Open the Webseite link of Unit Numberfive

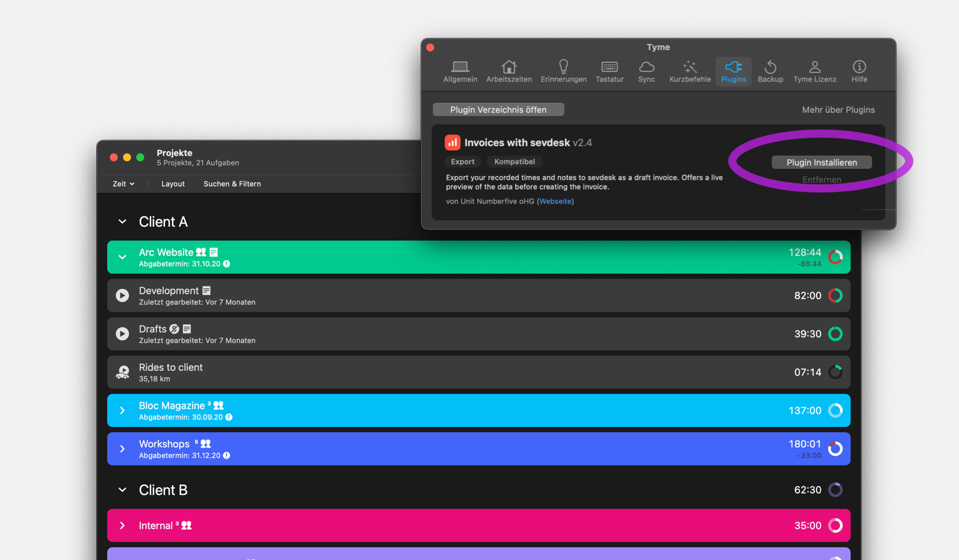tap(555, 201)
